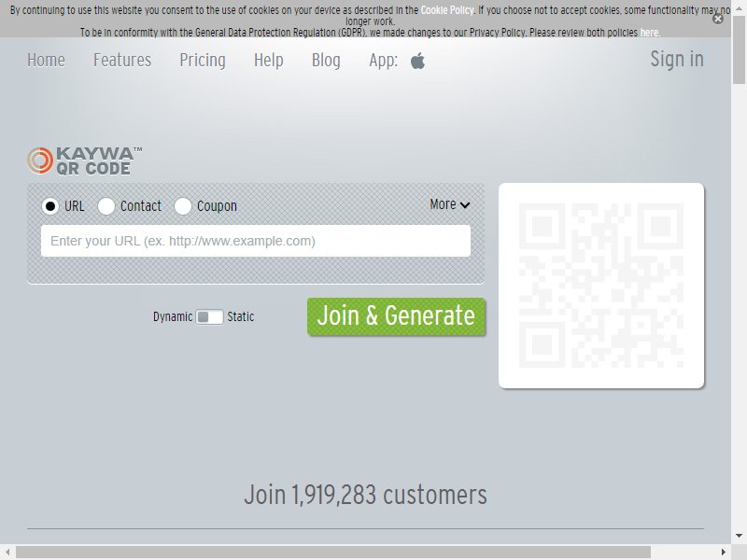Image resolution: width=747 pixels, height=560 pixels.
Task: Click the horizontal scrollbar thumb
Action: 333,552
